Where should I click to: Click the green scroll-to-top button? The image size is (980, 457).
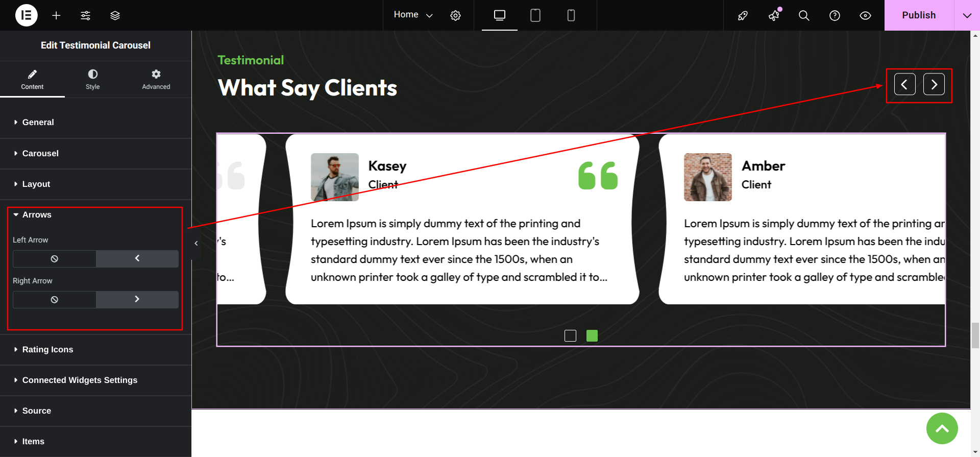coord(942,428)
